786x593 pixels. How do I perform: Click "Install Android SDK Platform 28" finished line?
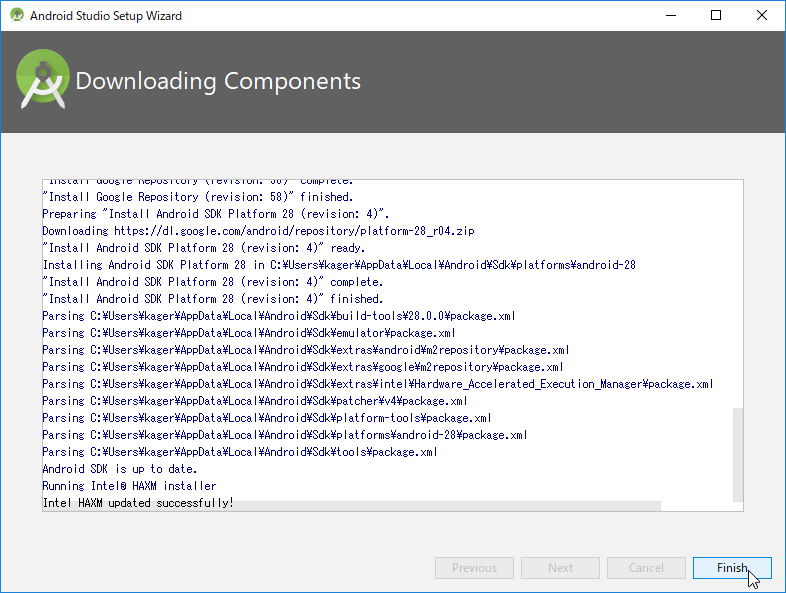[x=213, y=299]
